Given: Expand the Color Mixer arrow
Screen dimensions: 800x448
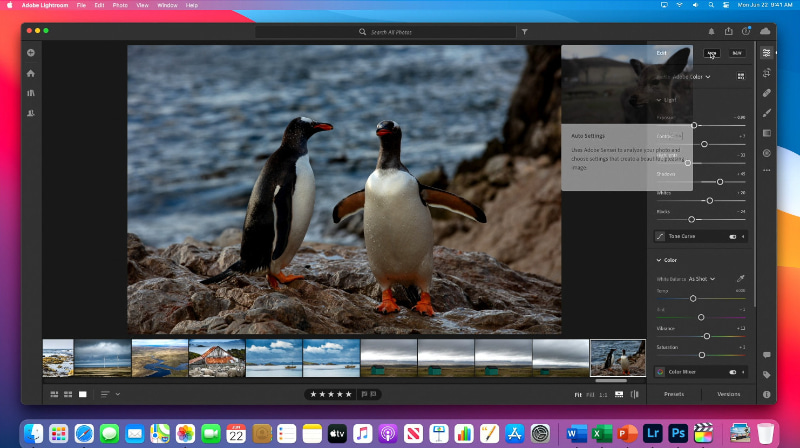Looking at the screenshot, I should pyautogui.click(x=743, y=372).
